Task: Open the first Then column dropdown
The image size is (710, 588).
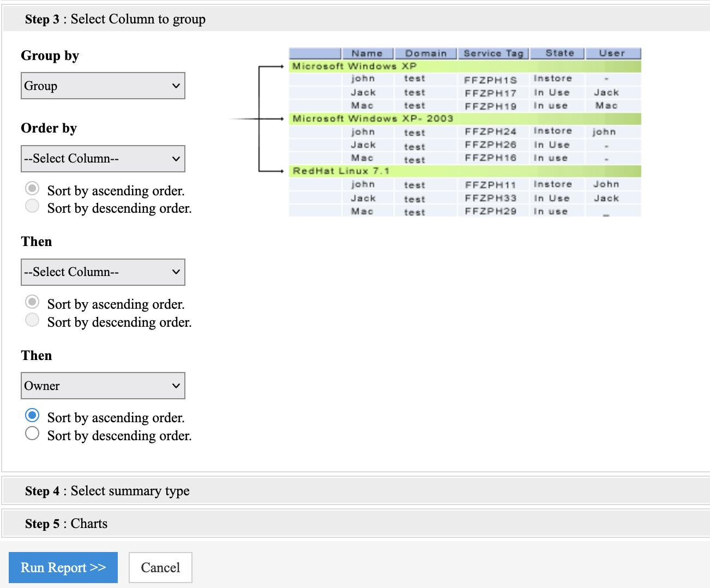Action: [103, 272]
